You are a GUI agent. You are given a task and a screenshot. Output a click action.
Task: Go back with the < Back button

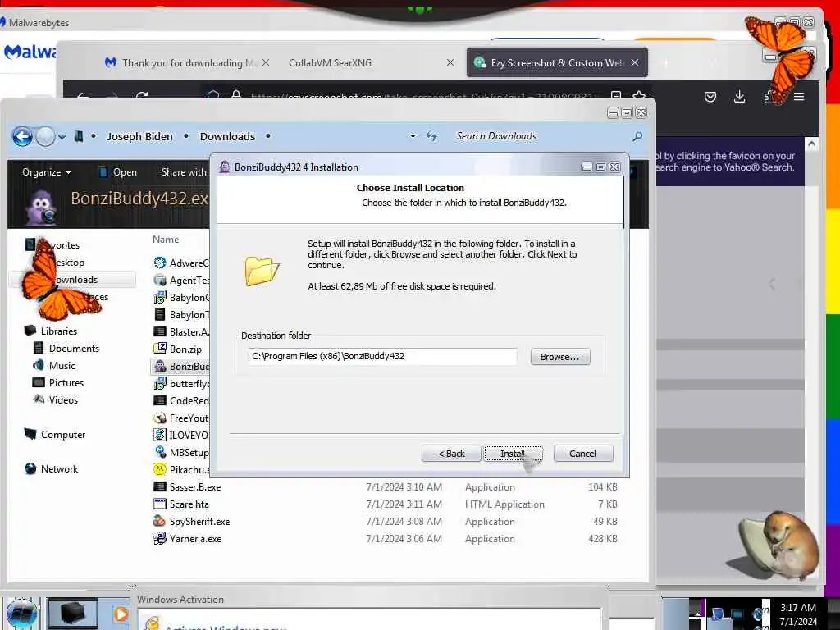pos(451,453)
